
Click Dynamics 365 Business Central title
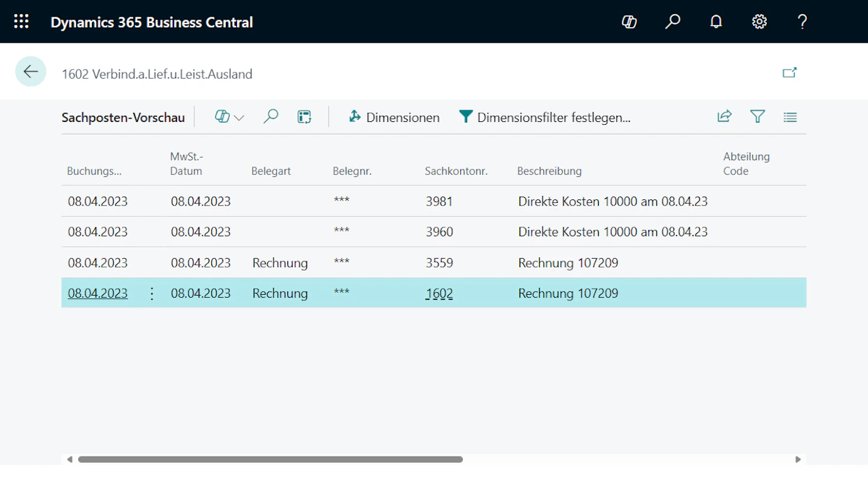151,22
